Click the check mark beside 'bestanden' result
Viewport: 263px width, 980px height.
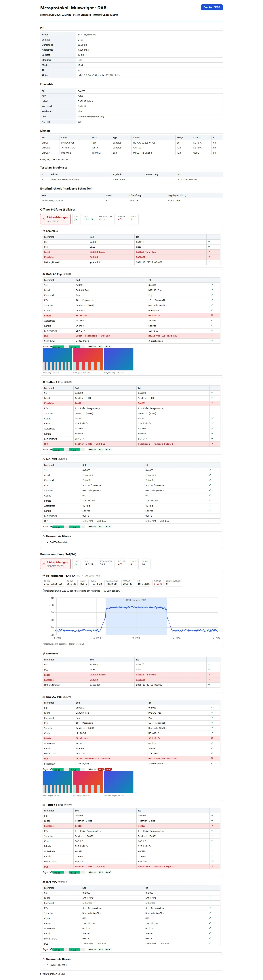113,179
